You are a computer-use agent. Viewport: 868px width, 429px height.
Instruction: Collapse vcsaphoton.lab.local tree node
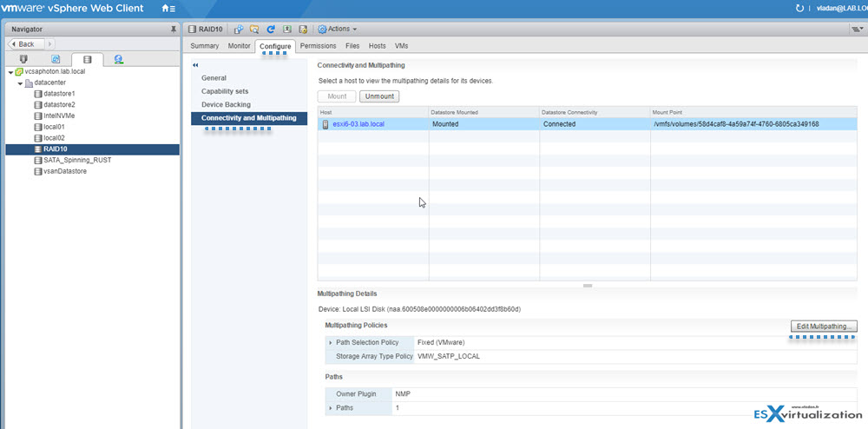tap(11, 72)
